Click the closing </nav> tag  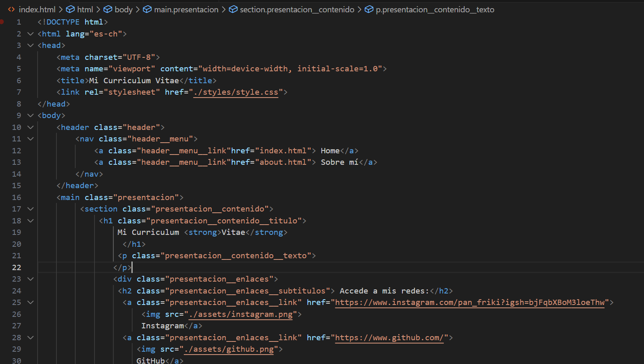pyautogui.click(x=89, y=174)
